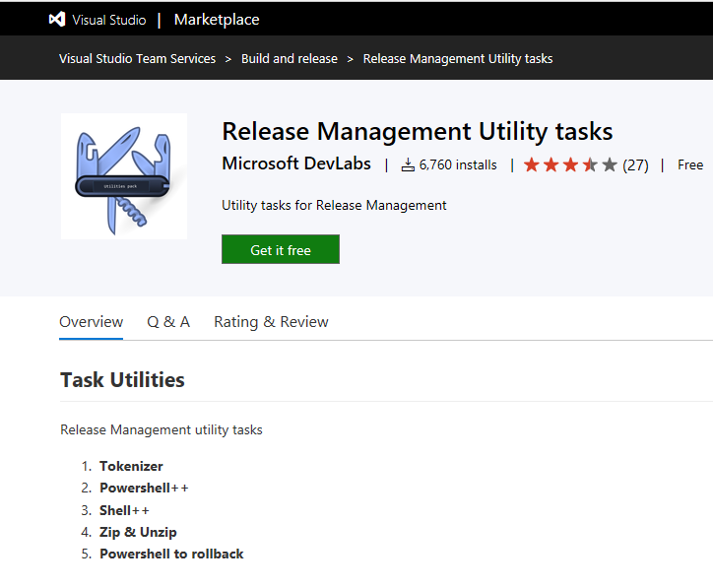Image resolution: width=713 pixels, height=588 pixels.
Task: Click the 'Free' price label
Action: coord(690,164)
